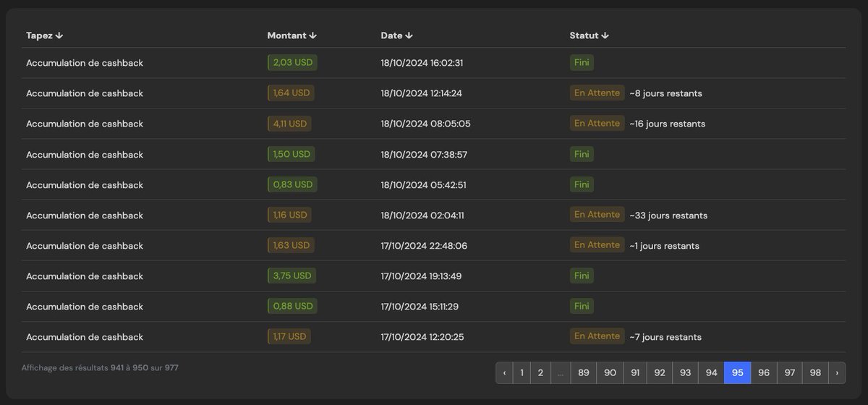The image size is (868, 405).
Task: Click the 0,83 USD amount badge
Action: [x=292, y=184]
